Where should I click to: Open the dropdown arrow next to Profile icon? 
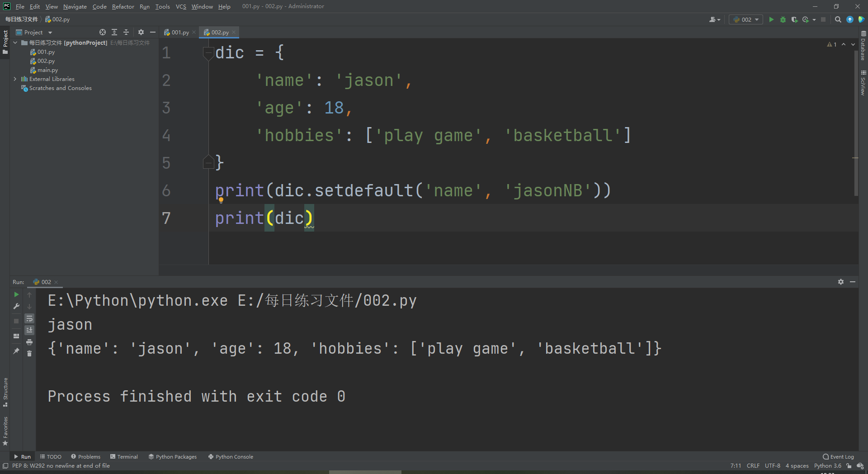tap(814, 20)
